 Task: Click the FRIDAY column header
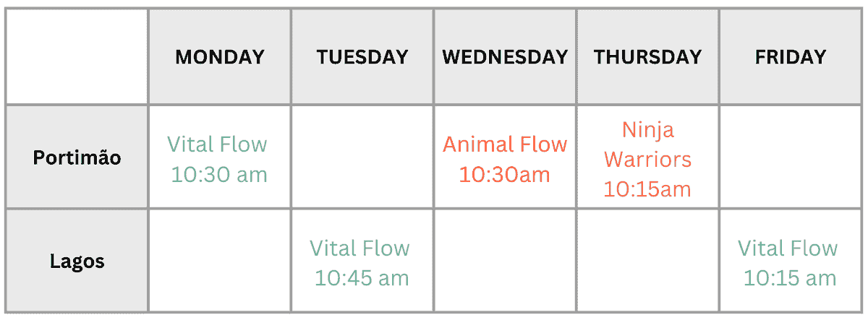click(x=790, y=57)
